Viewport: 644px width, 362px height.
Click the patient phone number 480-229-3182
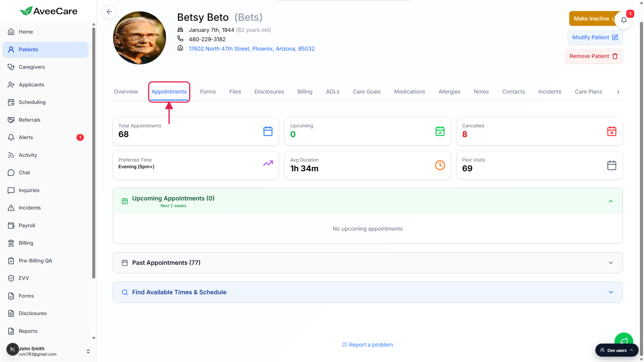tap(207, 39)
